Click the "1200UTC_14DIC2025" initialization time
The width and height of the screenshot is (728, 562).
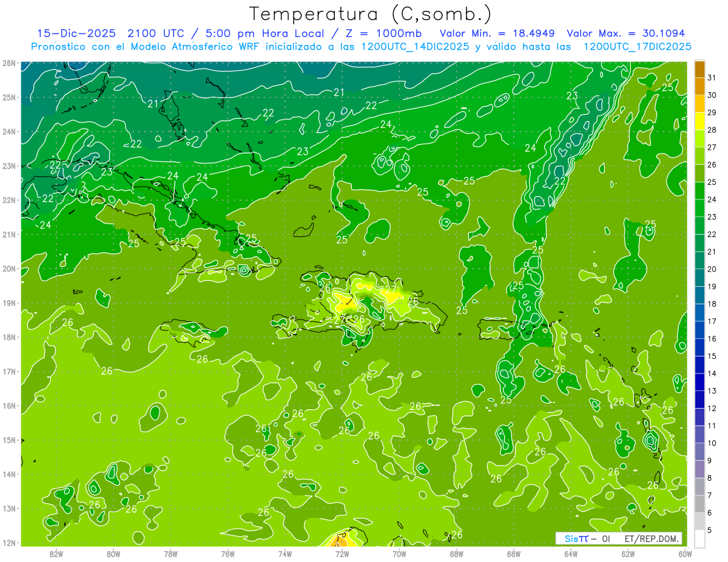(x=414, y=47)
